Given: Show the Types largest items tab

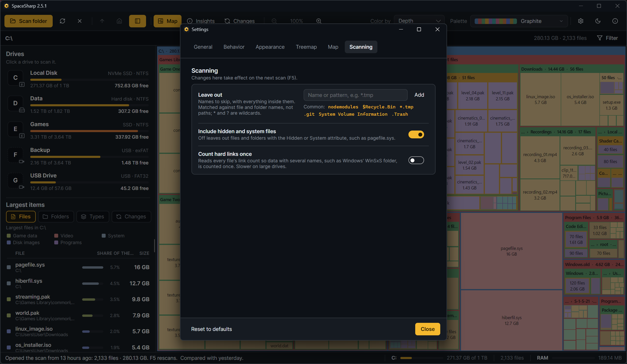Looking at the screenshot, I should tap(93, 217).
